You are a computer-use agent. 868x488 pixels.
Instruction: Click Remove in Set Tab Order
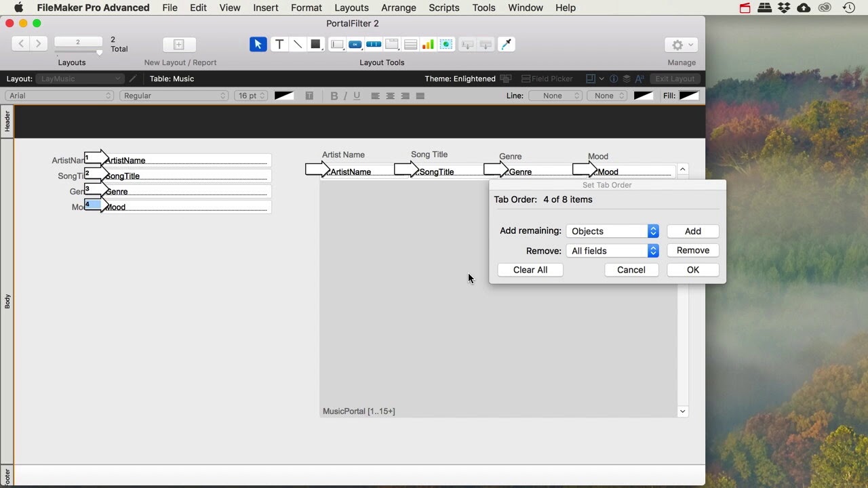pyautogui.click(x=693, y=250)
